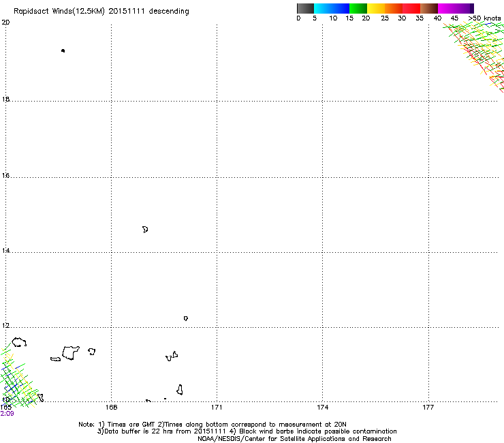Click the note line beginning "Note: 1) Times are GMT"
The height and width of the screenshot is (443, 504).
tap(212, 425)
